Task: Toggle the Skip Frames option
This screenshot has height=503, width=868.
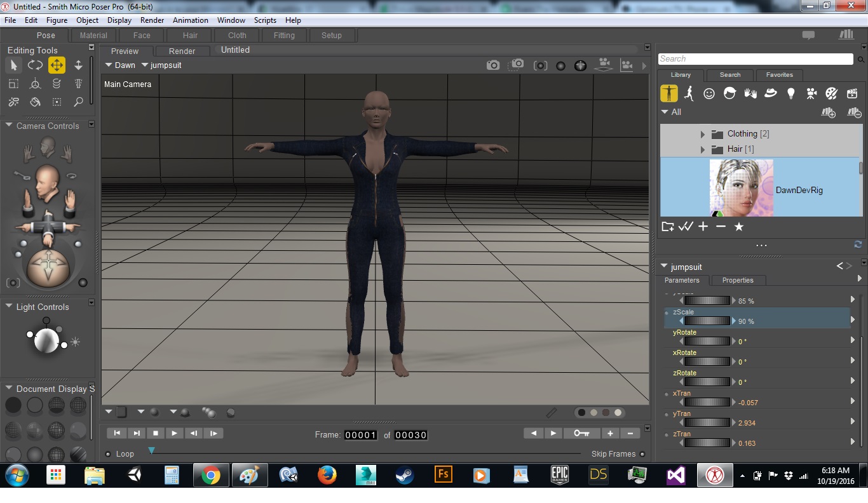Action: 642,454
